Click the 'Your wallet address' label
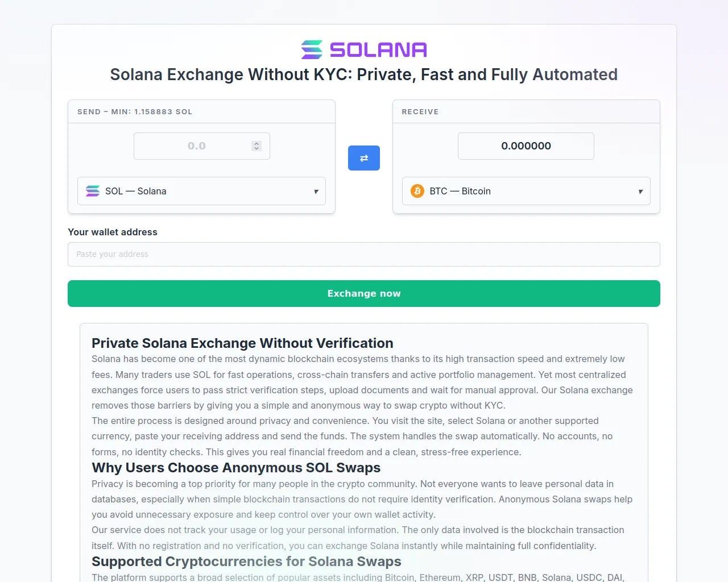The height and width of the screenshot is (582, 728). 113,232
